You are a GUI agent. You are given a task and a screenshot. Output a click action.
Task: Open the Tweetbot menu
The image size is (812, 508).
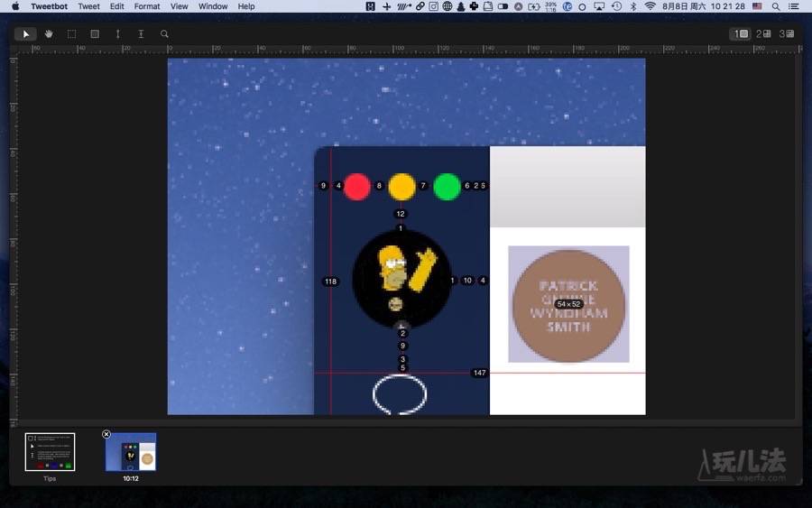(x=50, y=6)
